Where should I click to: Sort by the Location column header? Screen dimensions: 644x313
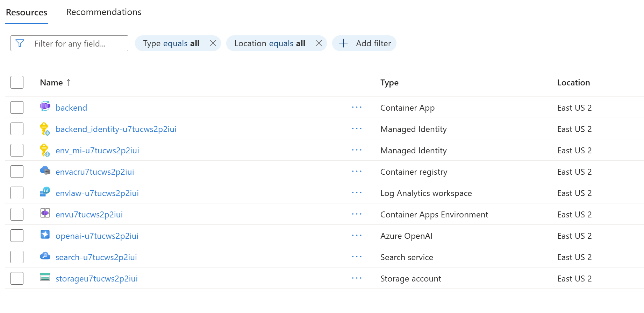point(573,83)
